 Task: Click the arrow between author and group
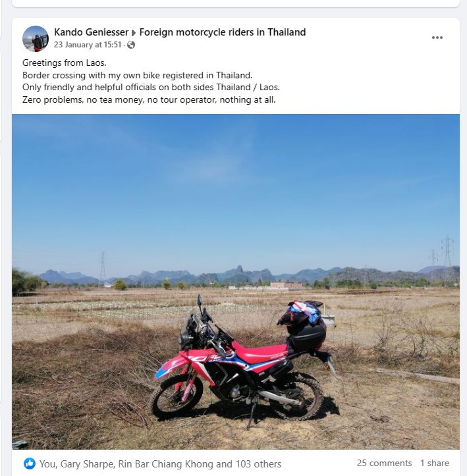tap(134, 32)
